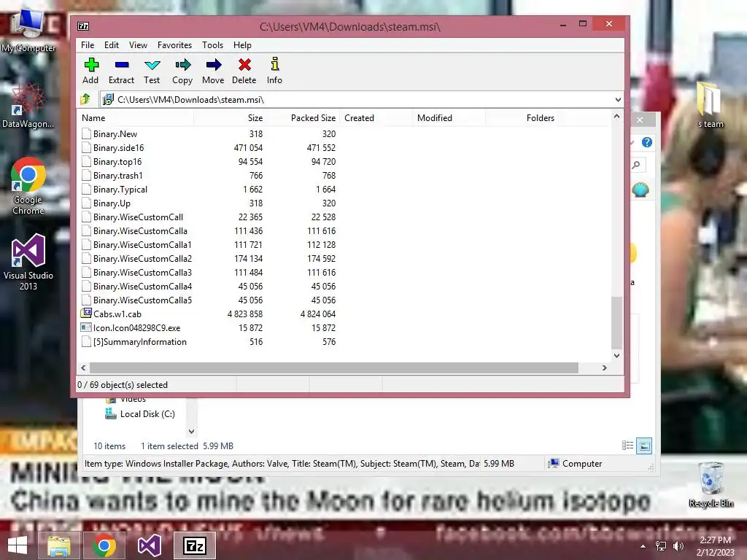747x560 pixels.
Task: Open the Tools menu
Action: [212, 44]
